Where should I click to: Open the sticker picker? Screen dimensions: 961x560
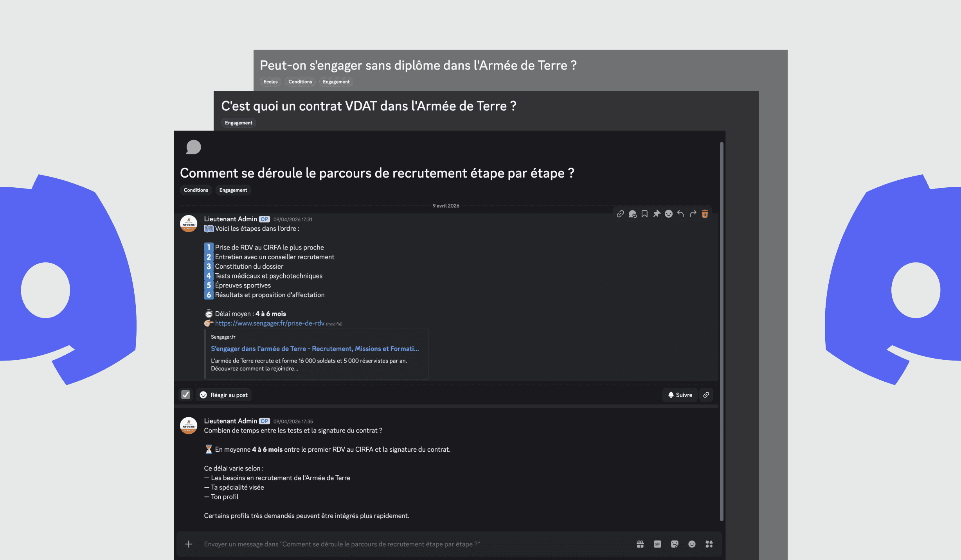675,544
